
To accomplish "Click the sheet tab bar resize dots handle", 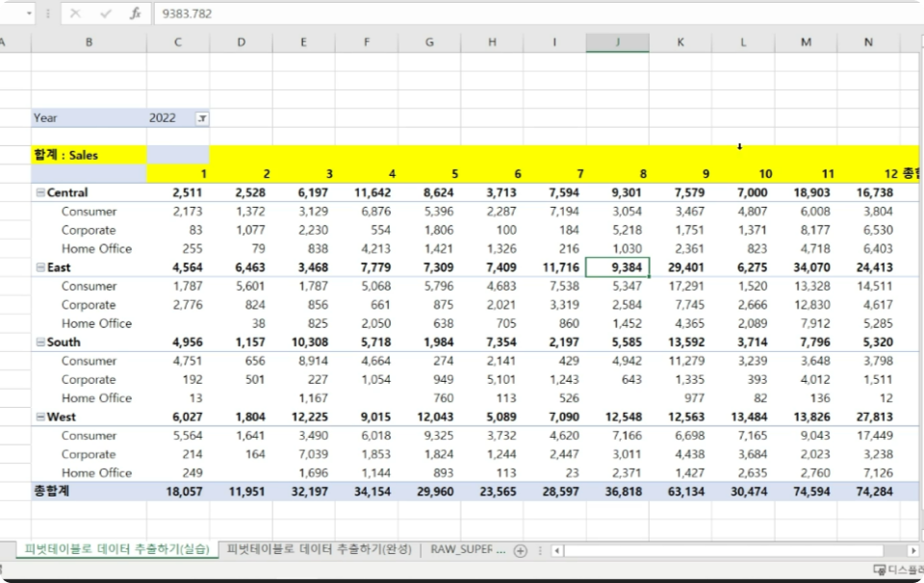I will [x=540, y=550].
